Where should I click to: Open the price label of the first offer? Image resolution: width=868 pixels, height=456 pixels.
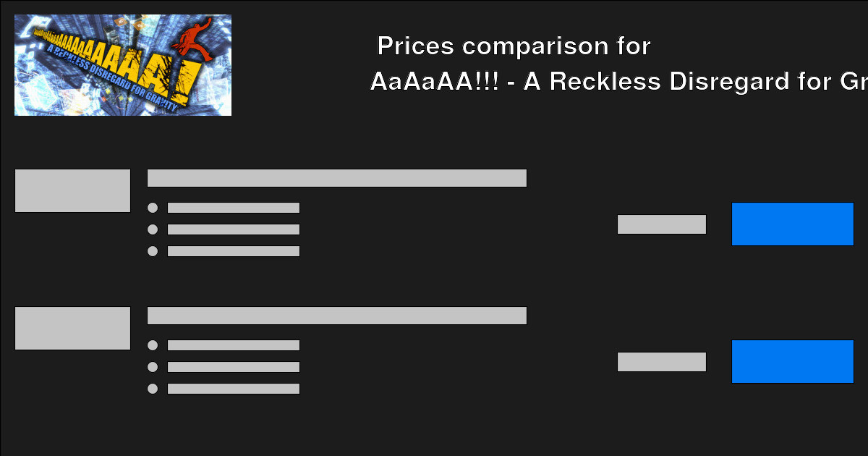(661, 224)
